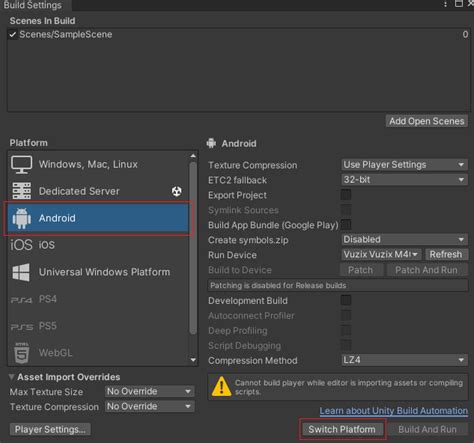Select the Universal Windows Platform row
This screenshot has height=443, width=474.
[x=99, y=272]
